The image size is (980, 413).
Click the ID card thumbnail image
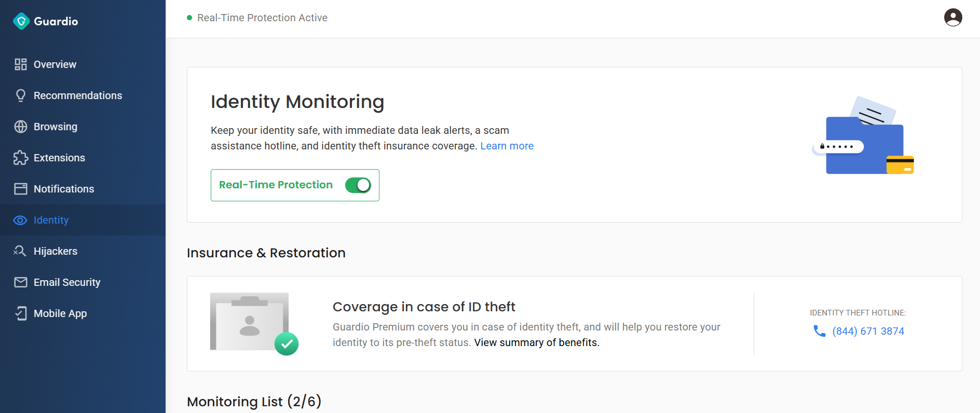[x=249, y=321]
